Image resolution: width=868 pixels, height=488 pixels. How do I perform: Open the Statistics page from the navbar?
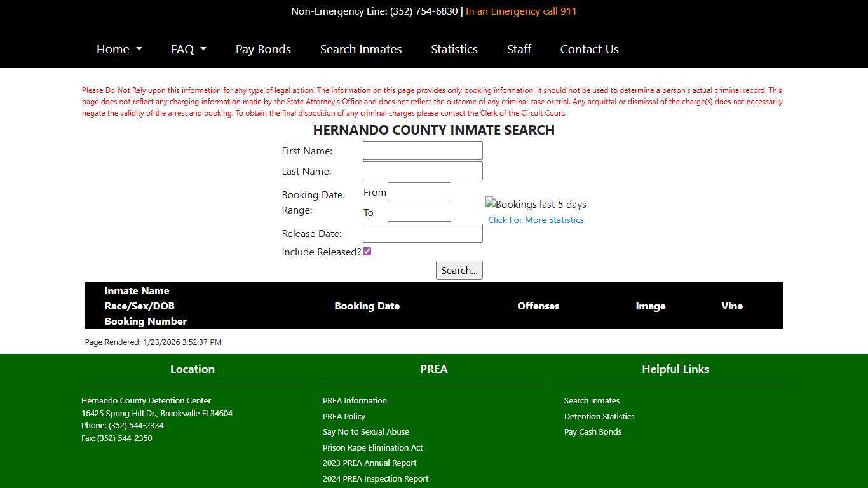point(454,49)
